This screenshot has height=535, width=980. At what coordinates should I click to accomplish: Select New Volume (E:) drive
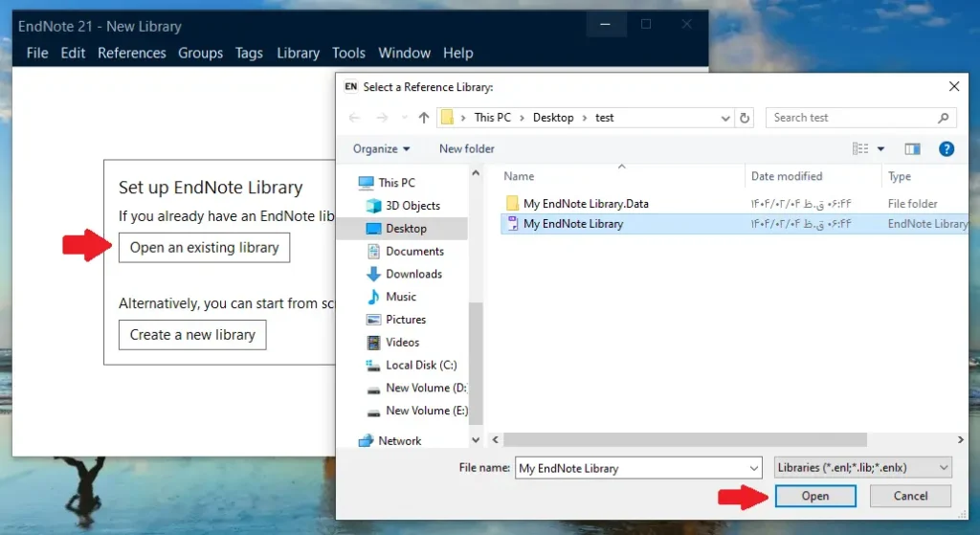tap(426, 411)
